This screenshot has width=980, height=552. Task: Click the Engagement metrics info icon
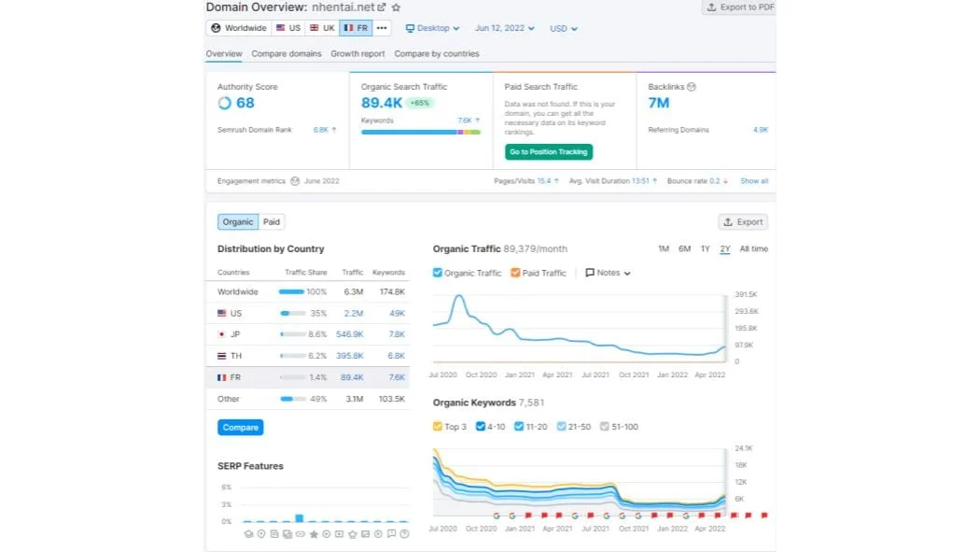coord(295,181)
